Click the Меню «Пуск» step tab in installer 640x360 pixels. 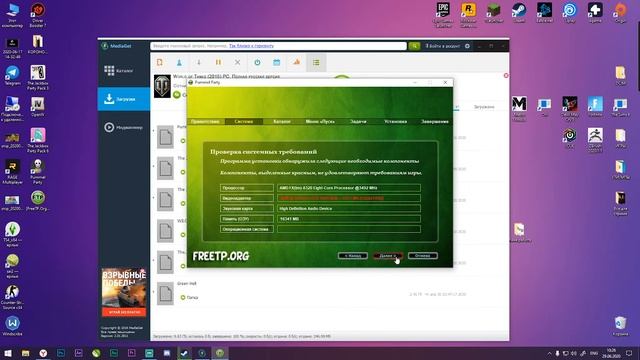(x=320, y=122)
